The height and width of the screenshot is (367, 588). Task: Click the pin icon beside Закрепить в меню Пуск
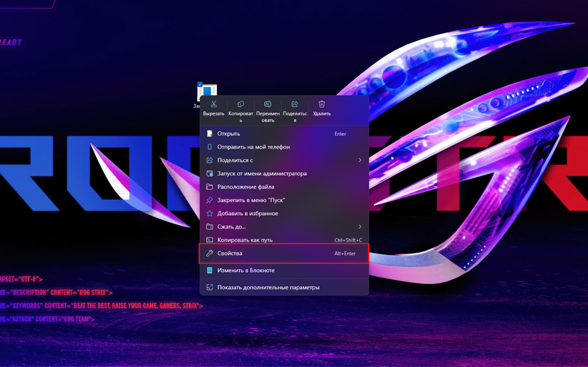[x=210, y=200]
